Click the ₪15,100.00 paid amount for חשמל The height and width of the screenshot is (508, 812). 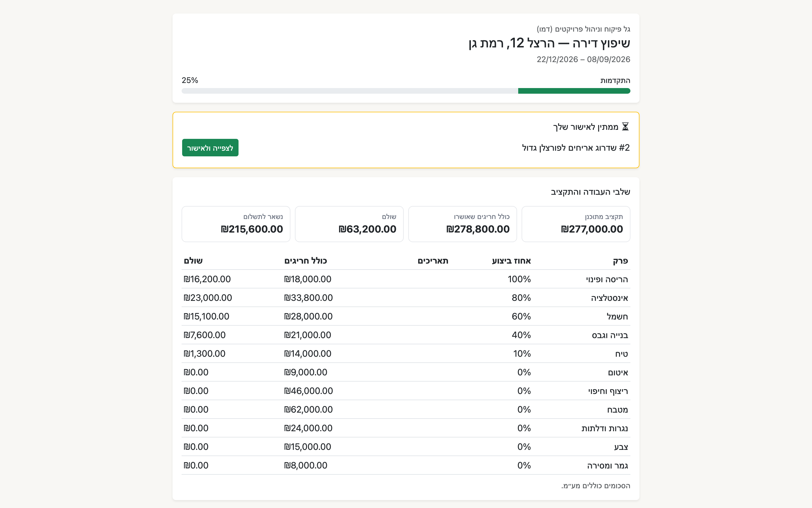tap(206, 316)
